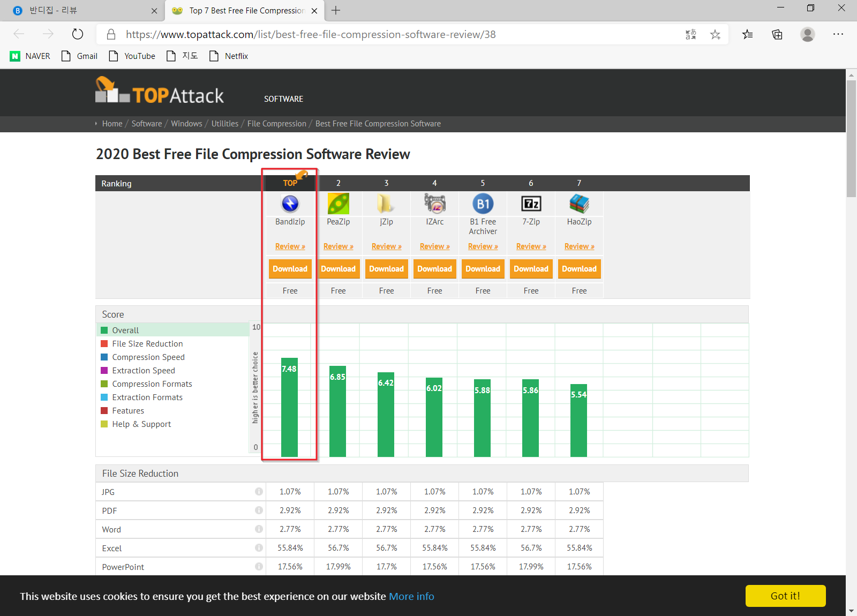Viewport: 857px width, 616px height.
Task: Open the Collections icon
Action: 777,34
